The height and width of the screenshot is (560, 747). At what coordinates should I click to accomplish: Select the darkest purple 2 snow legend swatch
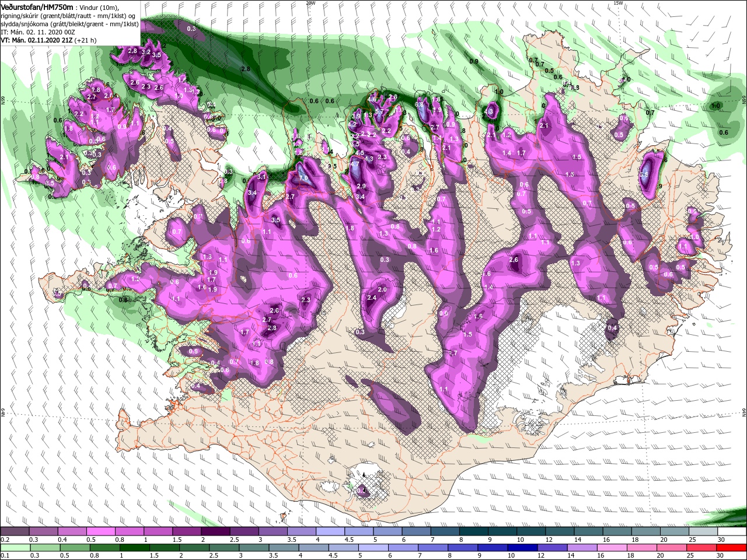(x=214, y=531)
